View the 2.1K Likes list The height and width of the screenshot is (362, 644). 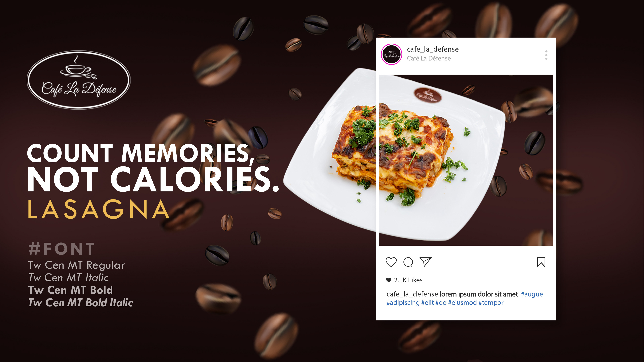pos(408,280)
